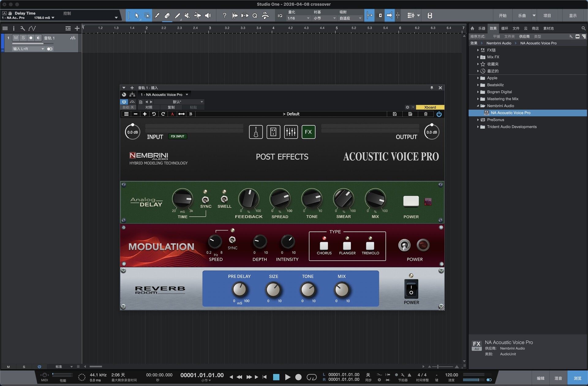Mute track 1 with M button
Image resolution: width=588 pixels, height=386 pixels.
[16, 38]
